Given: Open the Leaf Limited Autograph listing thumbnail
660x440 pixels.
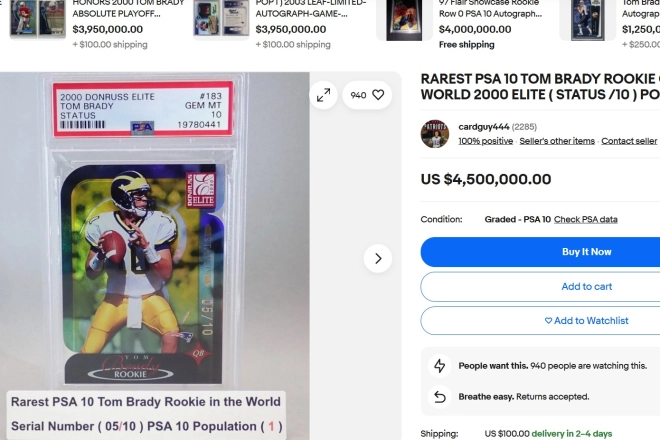Looking at the screenshot, I should [221, 19].
